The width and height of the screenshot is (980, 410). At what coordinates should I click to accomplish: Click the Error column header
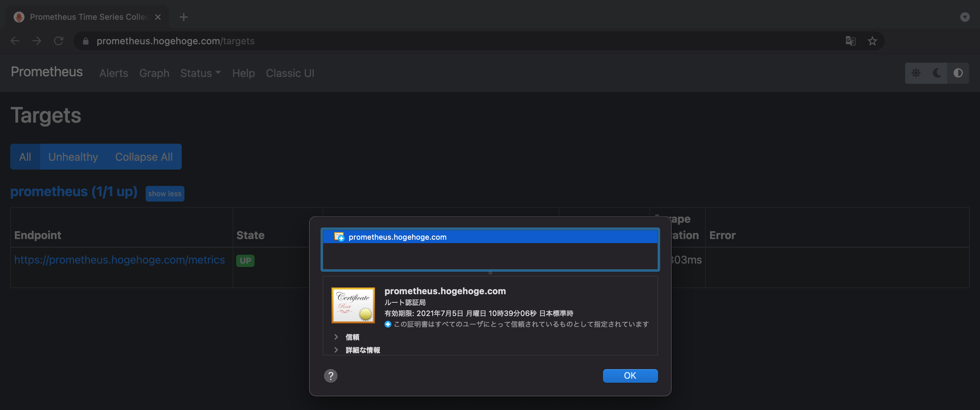tap(722, 235)
